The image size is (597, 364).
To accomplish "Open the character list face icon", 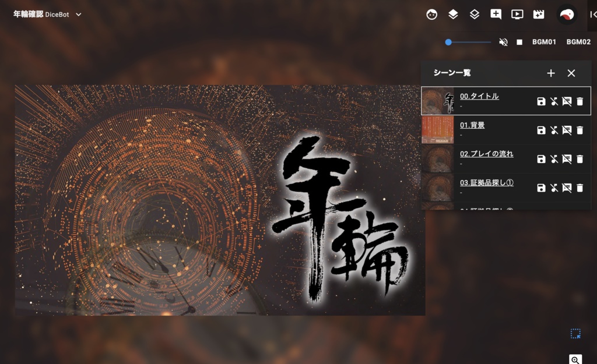I will click(x=431, y=15).
